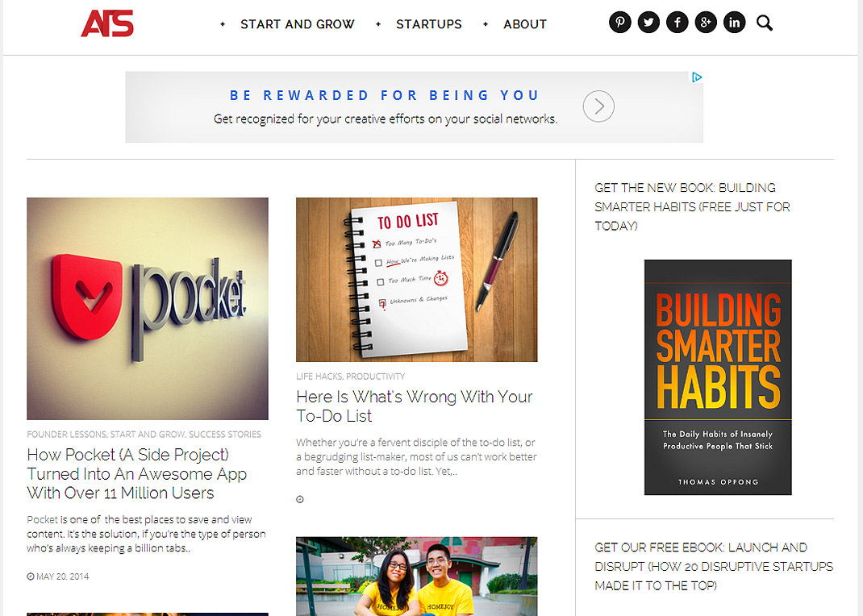
Task: Open the Startups menu item
Action: tap(429, 24)
